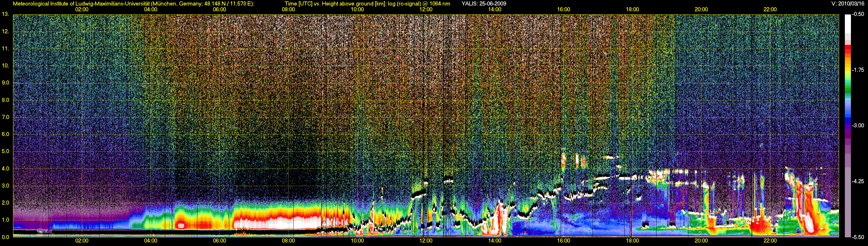Click the white top band of the color scale
Image resolution: width=868 pixels, height=246 pixels.
(847, 24)
